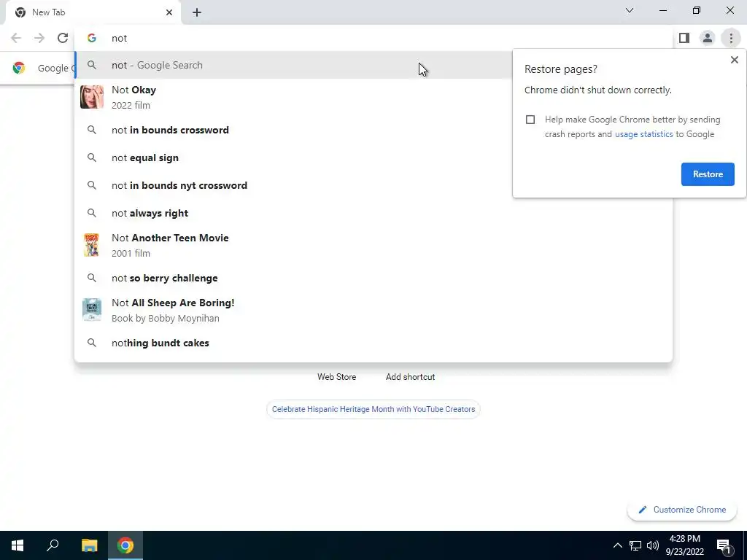Image resolution: width=747 pixels, height=560 pixels.
Task: Open the side panel icon
Action: click(684, 38)
